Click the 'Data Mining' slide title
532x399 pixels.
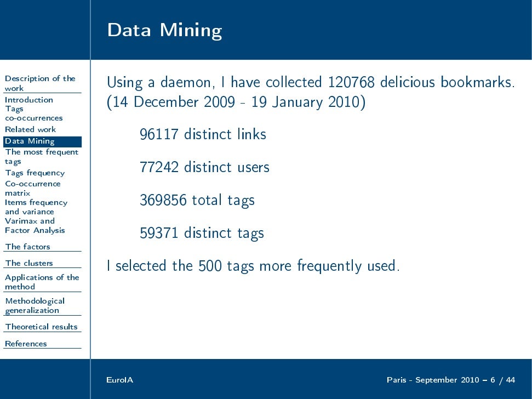164,30
